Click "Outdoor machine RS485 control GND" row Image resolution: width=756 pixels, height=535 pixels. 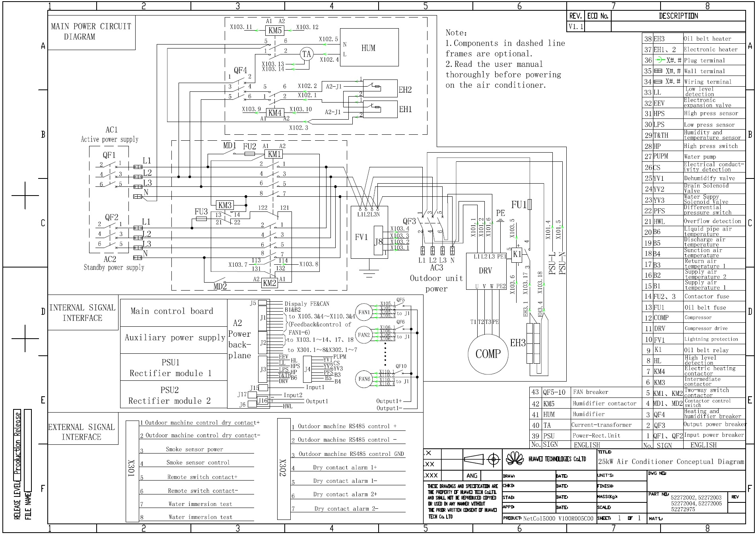(348, 454)
